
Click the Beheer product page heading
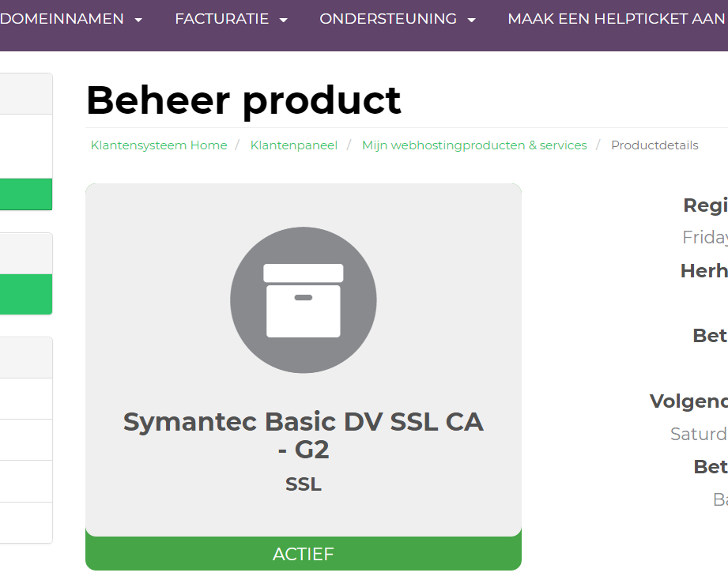pos(243,100)
